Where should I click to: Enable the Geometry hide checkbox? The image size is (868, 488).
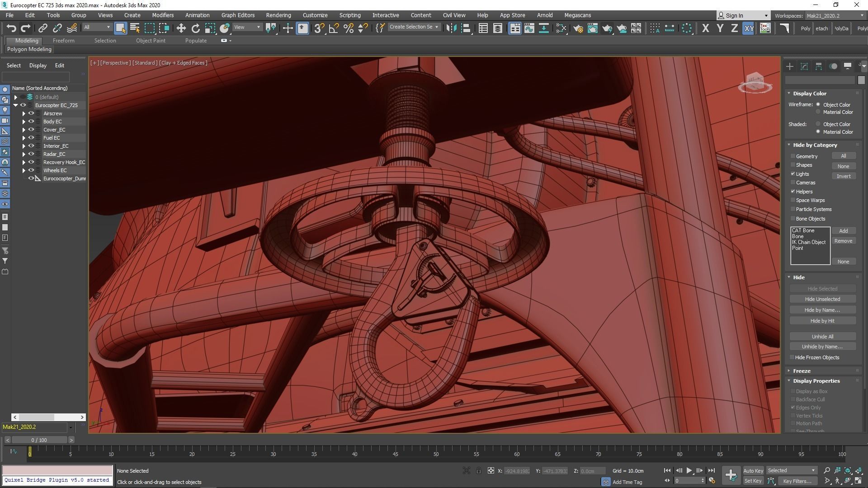793,156
